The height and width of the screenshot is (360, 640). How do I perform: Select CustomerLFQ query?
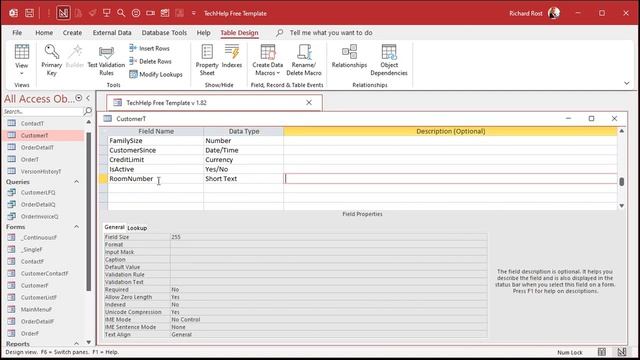coord(38,192)
